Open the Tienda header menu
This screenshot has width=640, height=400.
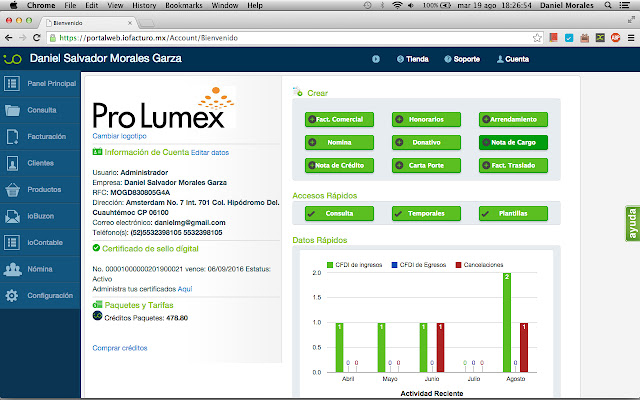pos(413,59)
